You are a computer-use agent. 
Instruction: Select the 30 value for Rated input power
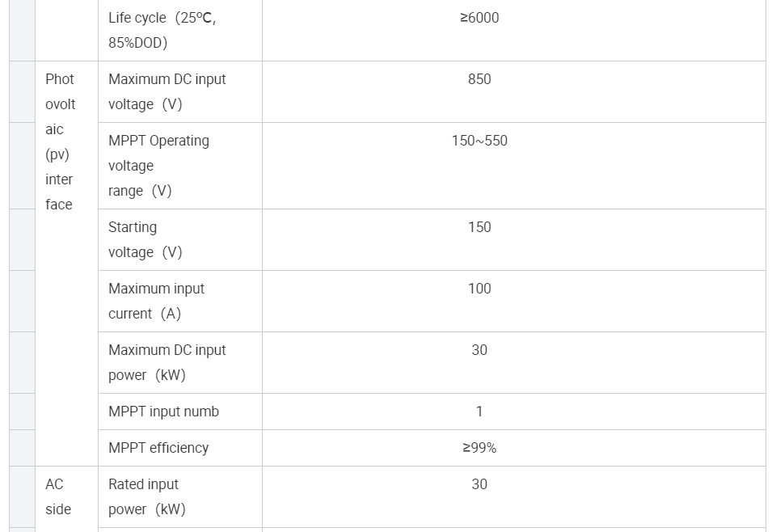click(479, 484)
